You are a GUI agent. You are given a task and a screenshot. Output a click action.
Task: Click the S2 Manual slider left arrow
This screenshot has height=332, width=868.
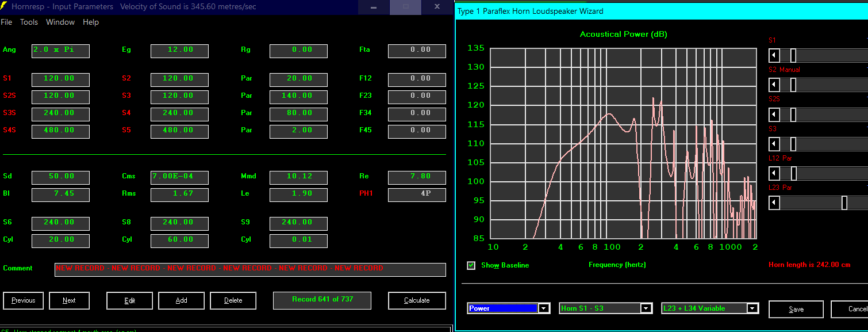point(774,85)
